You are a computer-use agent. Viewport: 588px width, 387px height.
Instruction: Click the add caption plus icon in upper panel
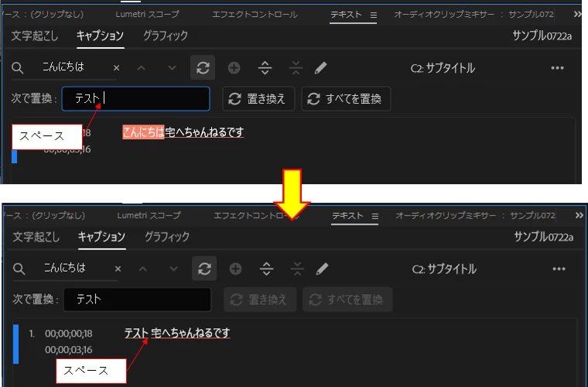coord(234,68)
